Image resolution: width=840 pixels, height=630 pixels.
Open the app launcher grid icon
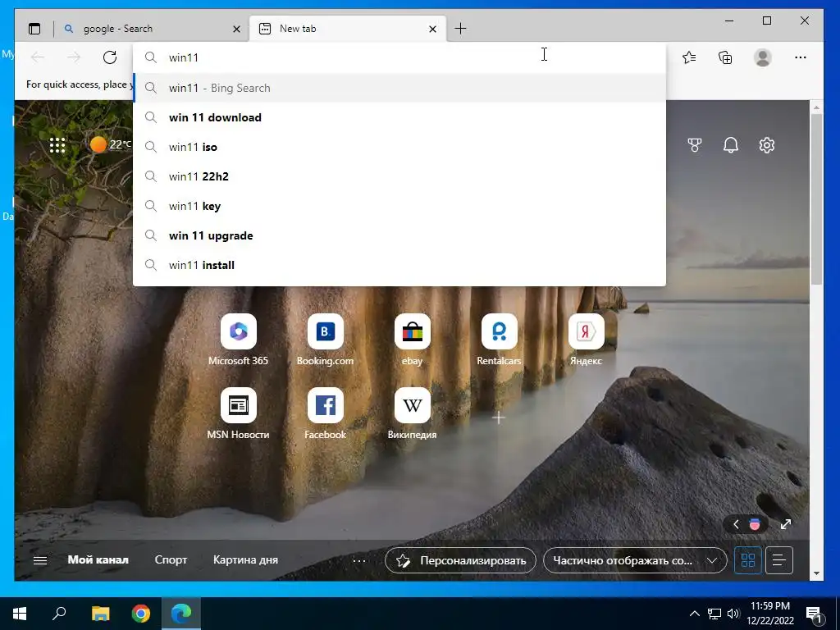[x=57, y=145]
